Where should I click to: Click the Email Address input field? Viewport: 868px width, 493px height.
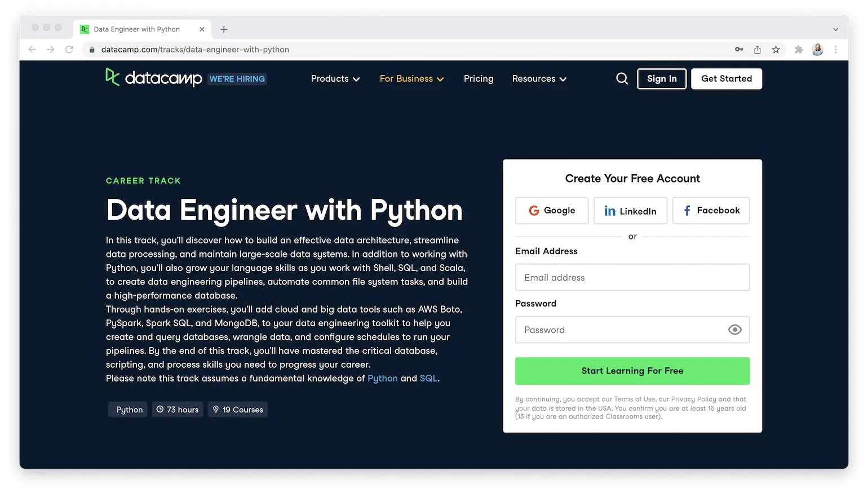632,277
